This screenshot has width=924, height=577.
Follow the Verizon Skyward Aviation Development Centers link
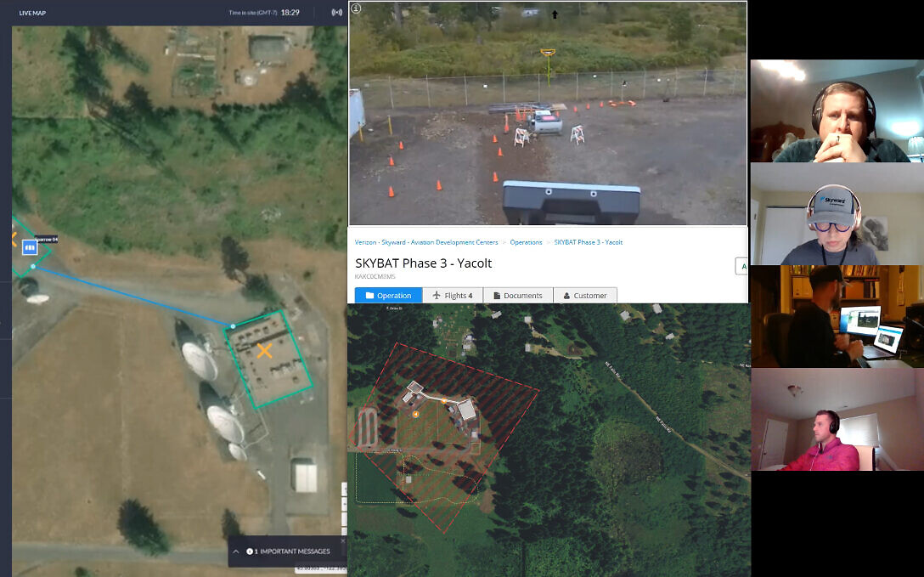426,242
